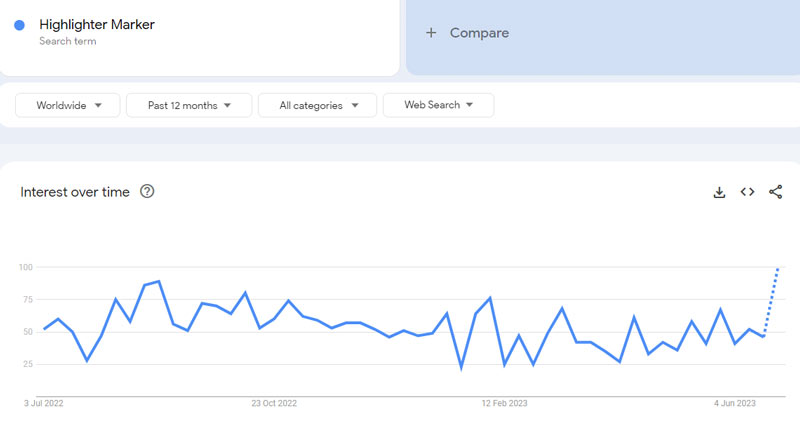Share the interest over time chart

(x=775, y=192)
